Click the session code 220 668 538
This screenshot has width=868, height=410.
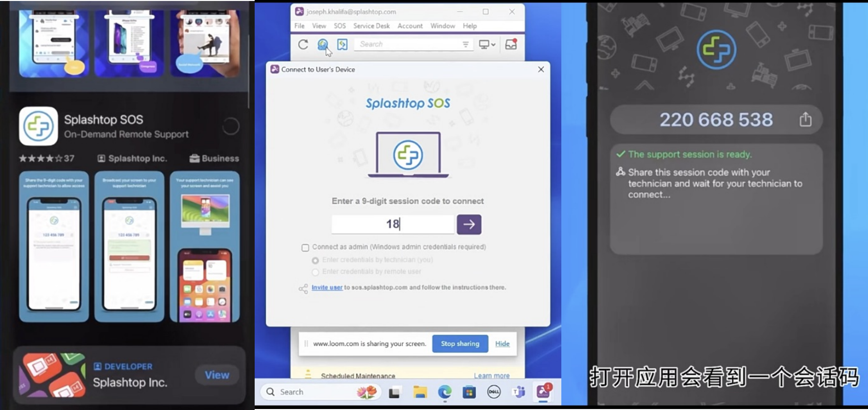(716, 120)
